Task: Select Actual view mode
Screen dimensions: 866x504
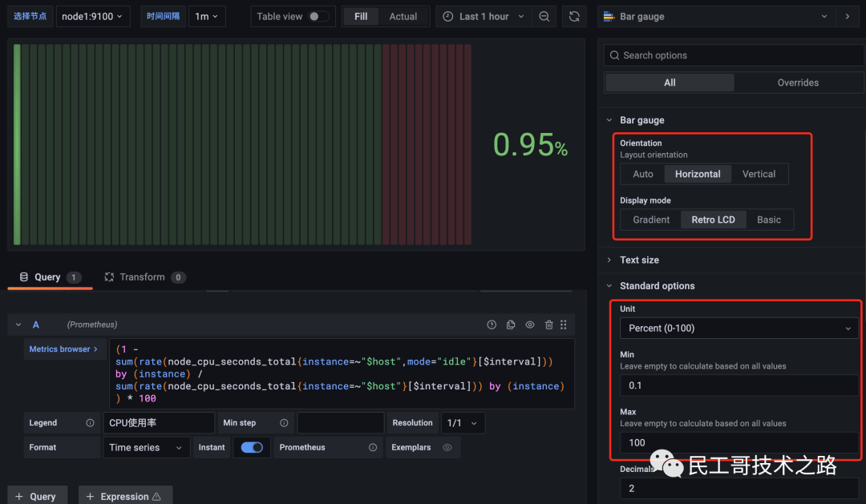Action: click(403, 17)
